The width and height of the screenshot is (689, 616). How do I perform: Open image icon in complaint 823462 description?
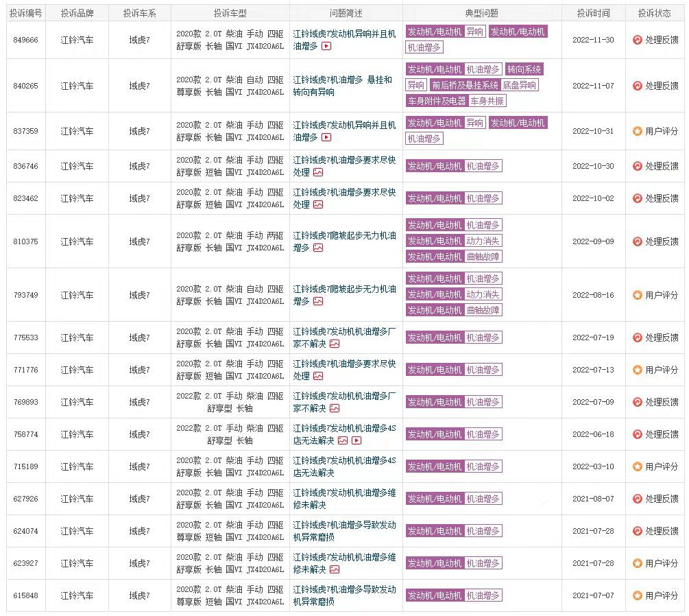pos(318,204)
